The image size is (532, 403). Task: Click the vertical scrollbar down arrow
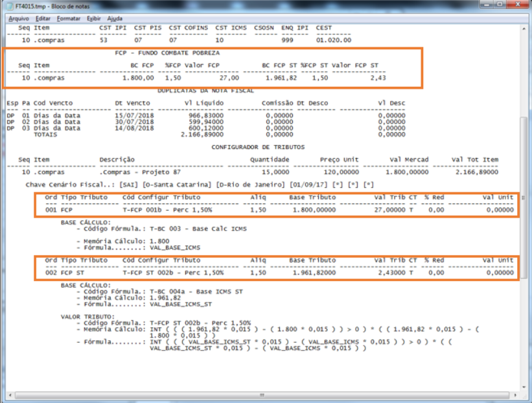(x=524, y=386)
